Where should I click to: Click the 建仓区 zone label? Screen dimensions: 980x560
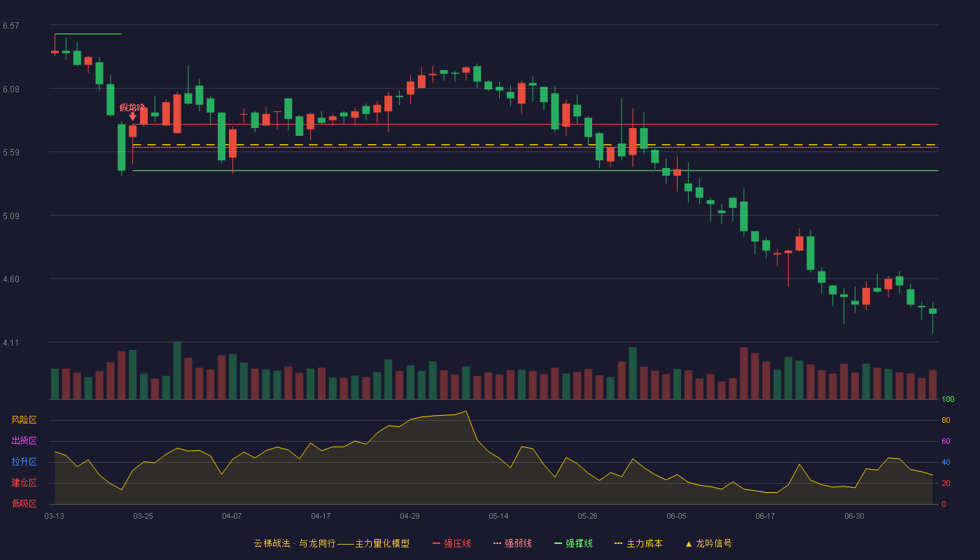click(x=24, y=483)
